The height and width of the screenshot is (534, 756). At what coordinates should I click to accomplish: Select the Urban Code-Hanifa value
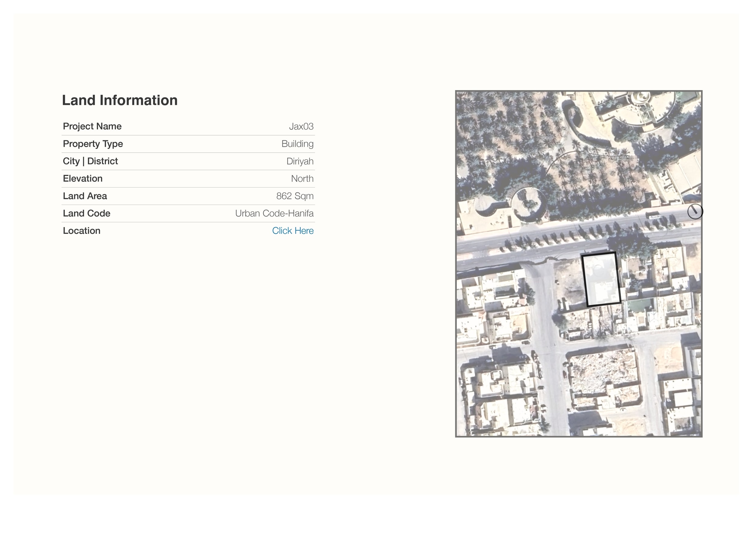point(275,213)
